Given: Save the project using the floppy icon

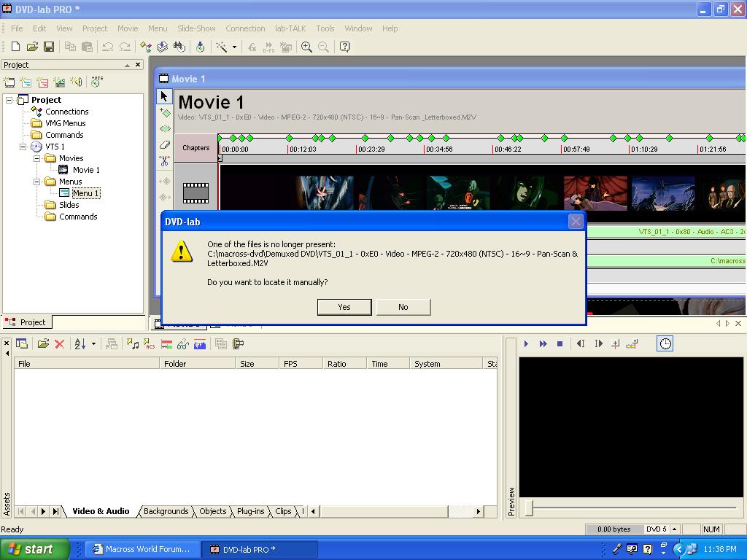Looking at the screenshot, I should [49, 47].
